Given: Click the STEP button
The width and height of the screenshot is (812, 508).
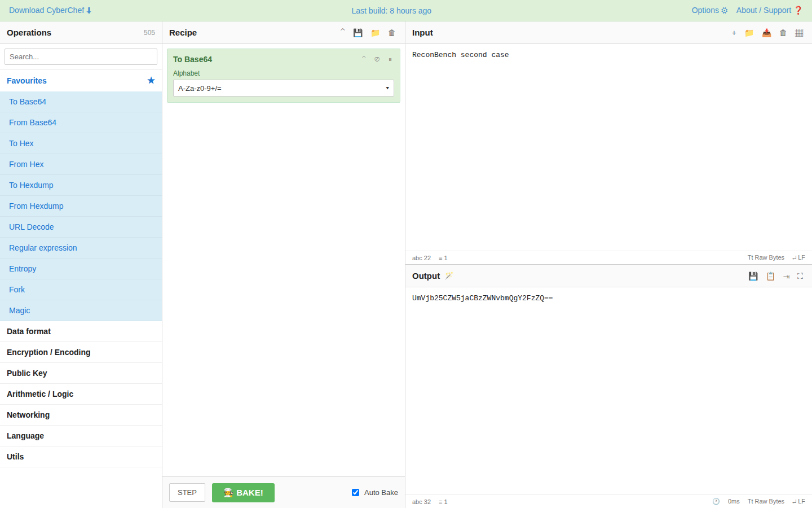Looking at the screenshot, I should (187, 493).
